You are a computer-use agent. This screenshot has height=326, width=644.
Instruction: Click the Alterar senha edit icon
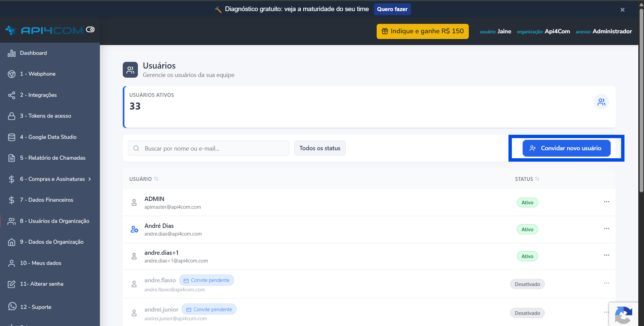(12, 284)
